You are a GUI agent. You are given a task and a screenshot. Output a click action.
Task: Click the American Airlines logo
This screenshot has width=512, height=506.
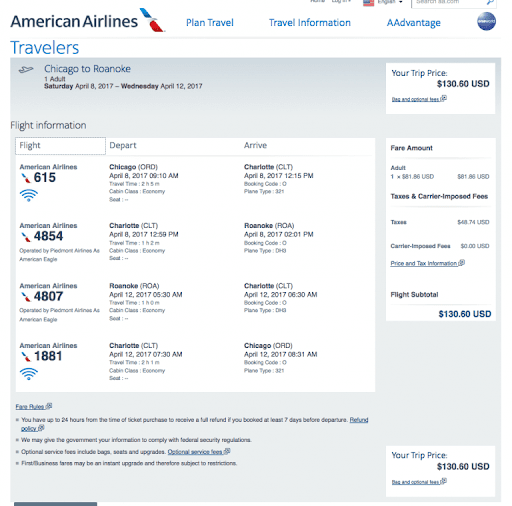tap(88, 21)
